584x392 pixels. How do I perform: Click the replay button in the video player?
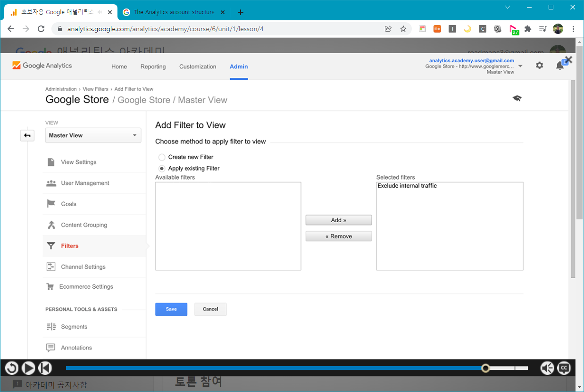tap(12, 368)
